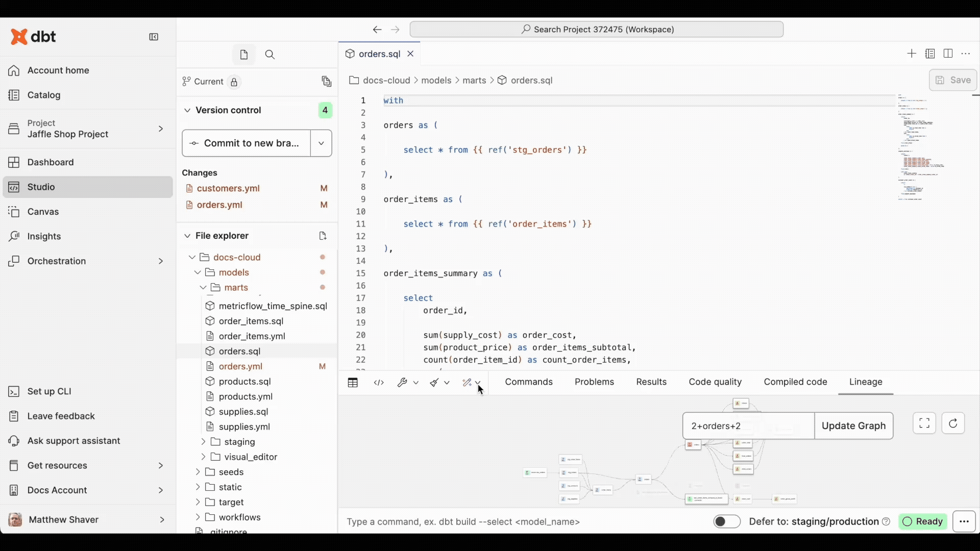The height and width of the screenshot is (551, 980).
Task: Collapse the left sidebar with the collapse toggle
Action: (154, 37)
